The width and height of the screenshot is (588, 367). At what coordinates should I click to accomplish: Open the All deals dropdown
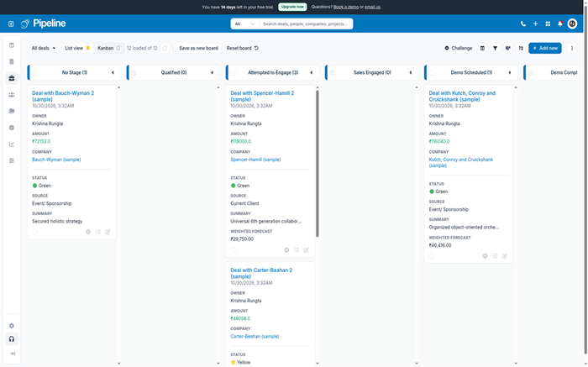[43, 49]
